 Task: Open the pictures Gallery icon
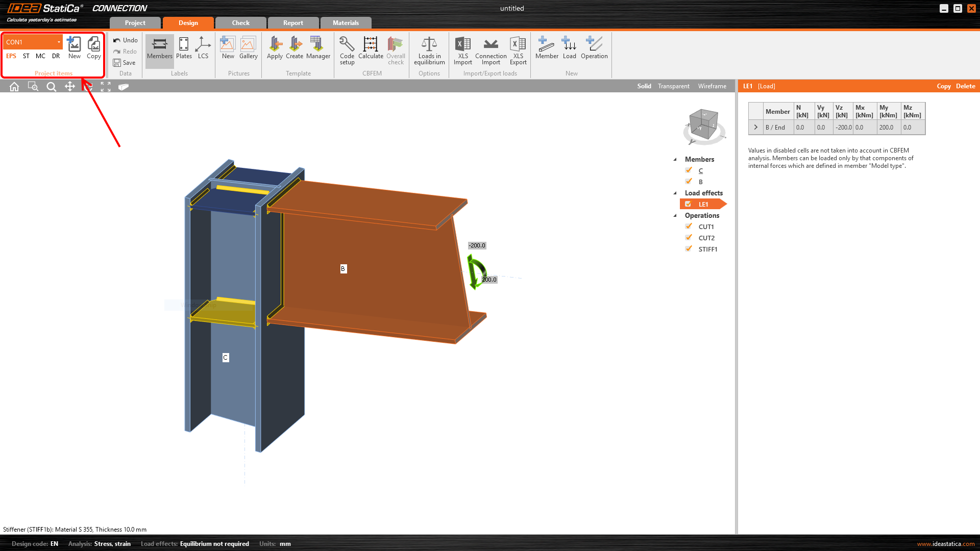(248, 44)
